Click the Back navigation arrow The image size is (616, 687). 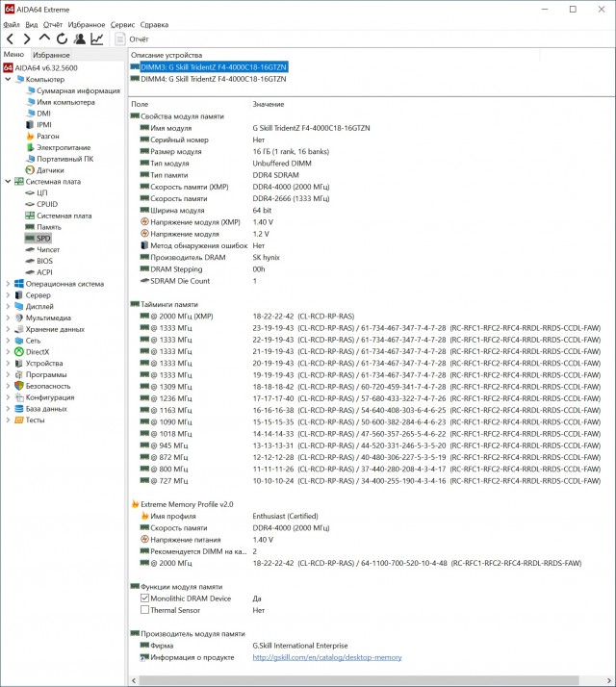[10, 39]
